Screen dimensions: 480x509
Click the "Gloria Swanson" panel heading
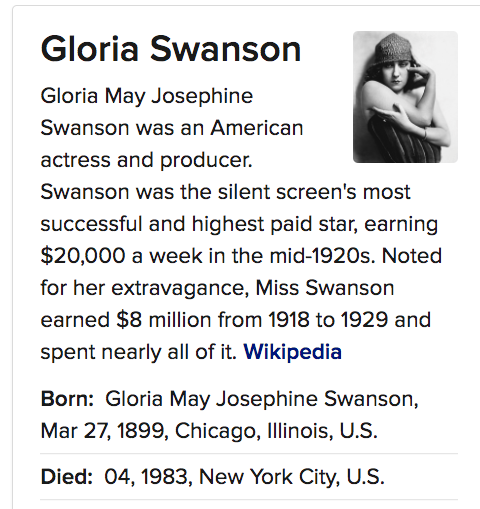(171, 49)
